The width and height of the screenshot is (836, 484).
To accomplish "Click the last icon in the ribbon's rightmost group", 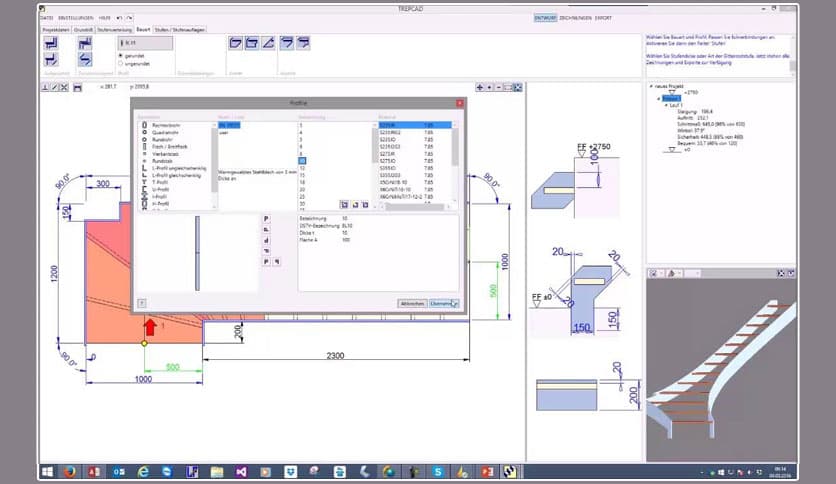I will point(303,43).
